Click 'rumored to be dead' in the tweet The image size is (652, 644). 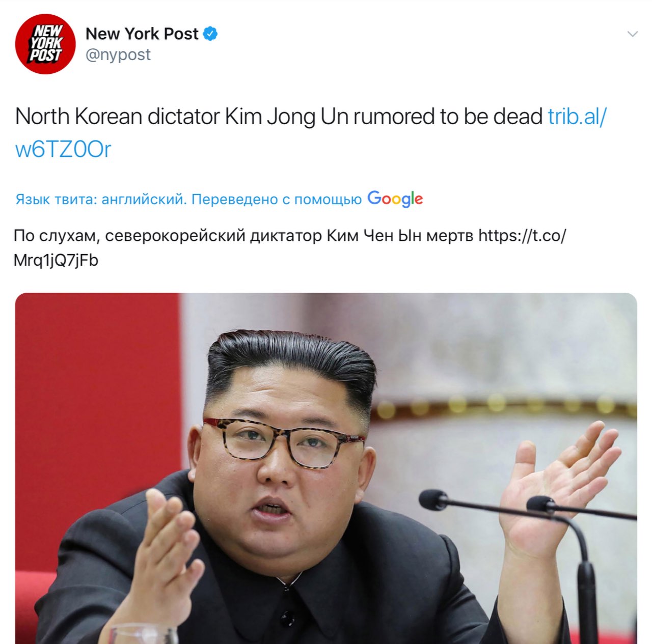448,116
